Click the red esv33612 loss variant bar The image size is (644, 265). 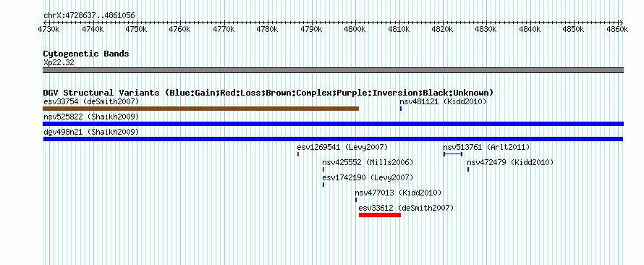(379, 215)
